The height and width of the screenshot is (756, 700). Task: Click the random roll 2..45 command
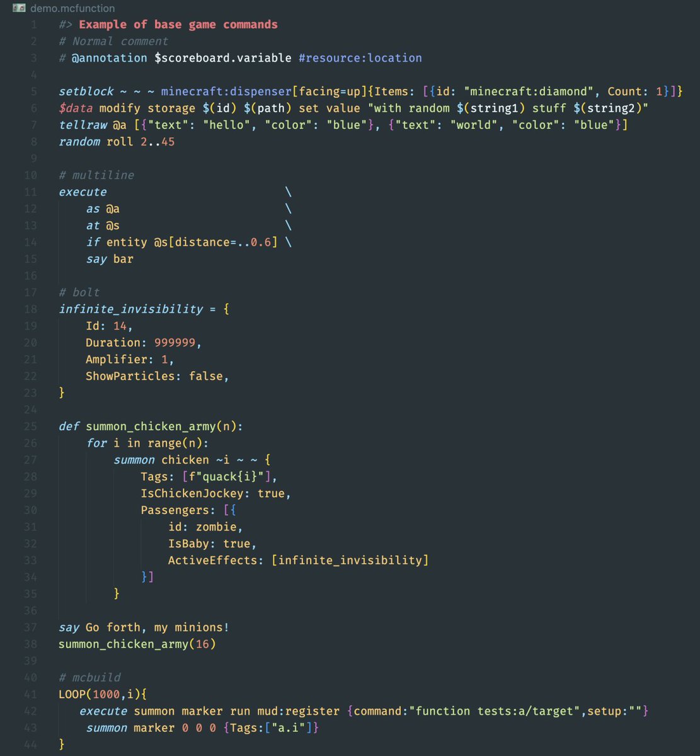coord(117,142)
